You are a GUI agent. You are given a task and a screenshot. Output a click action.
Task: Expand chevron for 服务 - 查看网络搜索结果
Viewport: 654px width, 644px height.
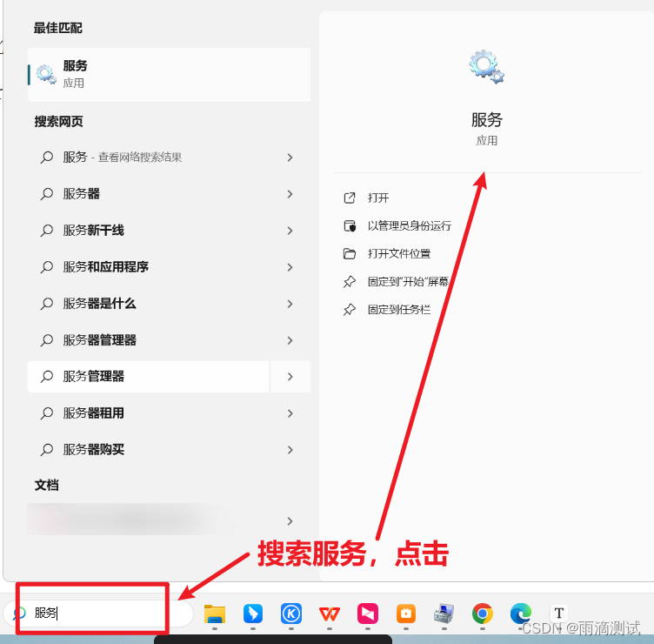tap(290, 158)
